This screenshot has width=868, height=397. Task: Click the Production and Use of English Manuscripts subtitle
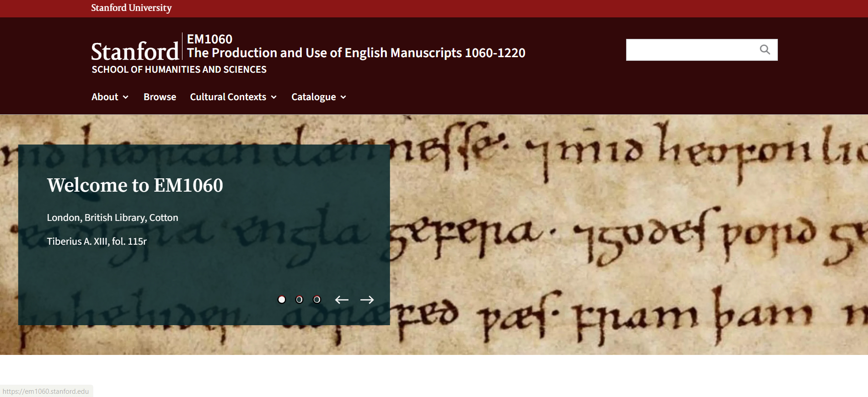pyautogui.click(x=356, y=53)
